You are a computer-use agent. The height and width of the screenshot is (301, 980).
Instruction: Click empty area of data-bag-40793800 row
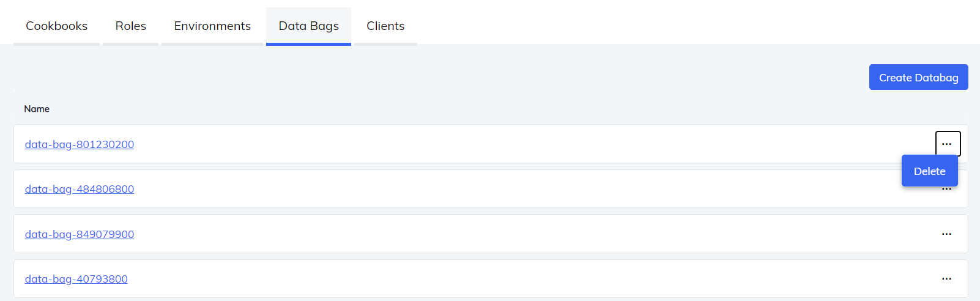tap(489, 279)
